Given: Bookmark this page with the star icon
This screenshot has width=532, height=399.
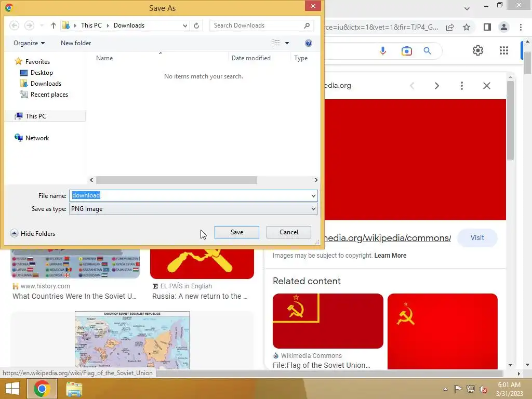Looking at the screenshot, I should [x=467, y=27].
